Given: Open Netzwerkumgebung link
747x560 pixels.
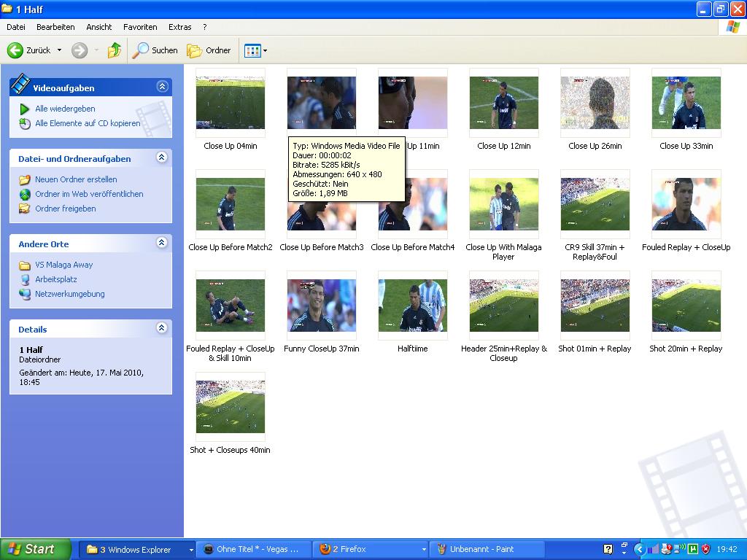Looking at the screenshot, I should [69, 294].
